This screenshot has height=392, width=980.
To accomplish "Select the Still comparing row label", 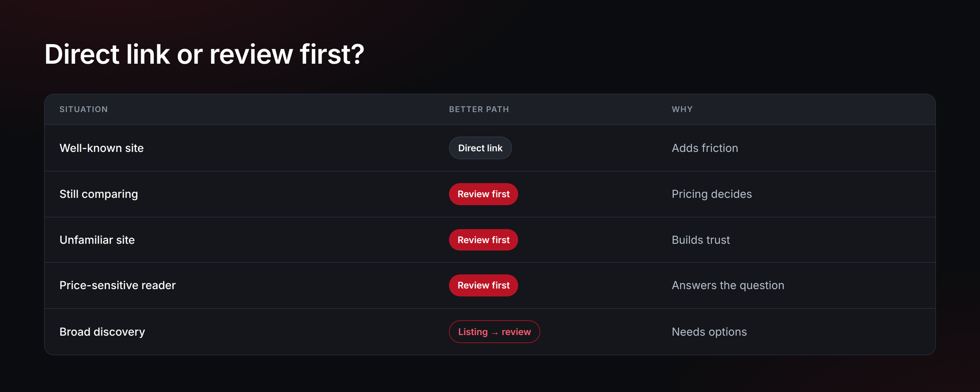I will coord(98,194).
